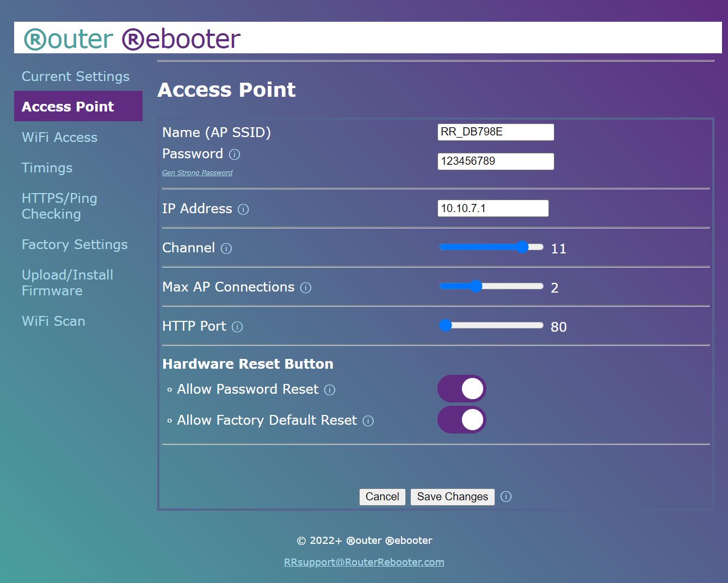Open the Password info icon
Screen dimensions: 728x583
point(235,154)
